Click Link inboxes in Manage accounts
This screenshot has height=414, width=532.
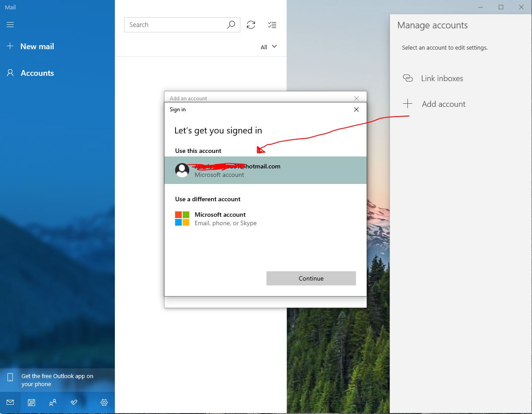442,78
